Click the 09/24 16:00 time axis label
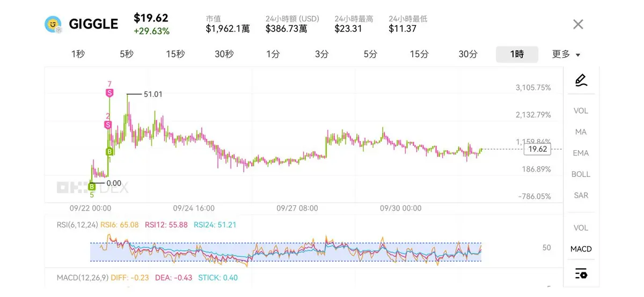The image size is (644, 297). click(x=194, y=208)
